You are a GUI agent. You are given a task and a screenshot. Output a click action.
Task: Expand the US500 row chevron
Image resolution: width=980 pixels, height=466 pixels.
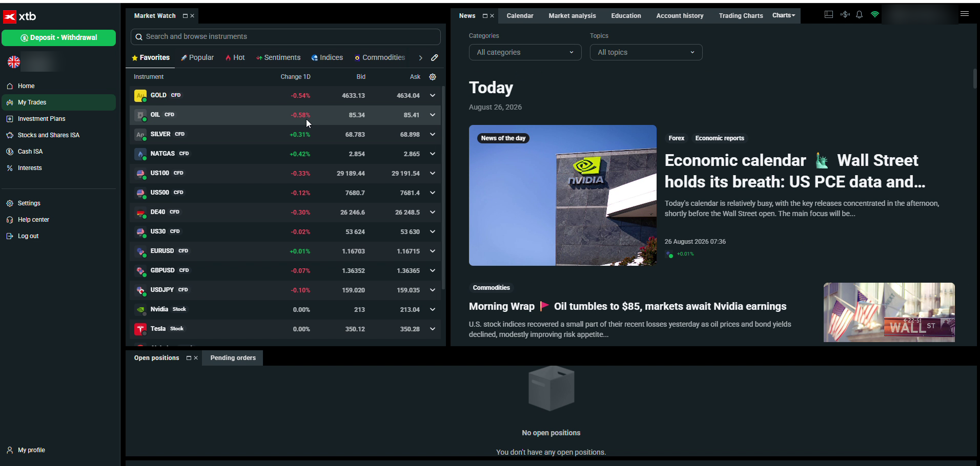(x=433, y=193)
